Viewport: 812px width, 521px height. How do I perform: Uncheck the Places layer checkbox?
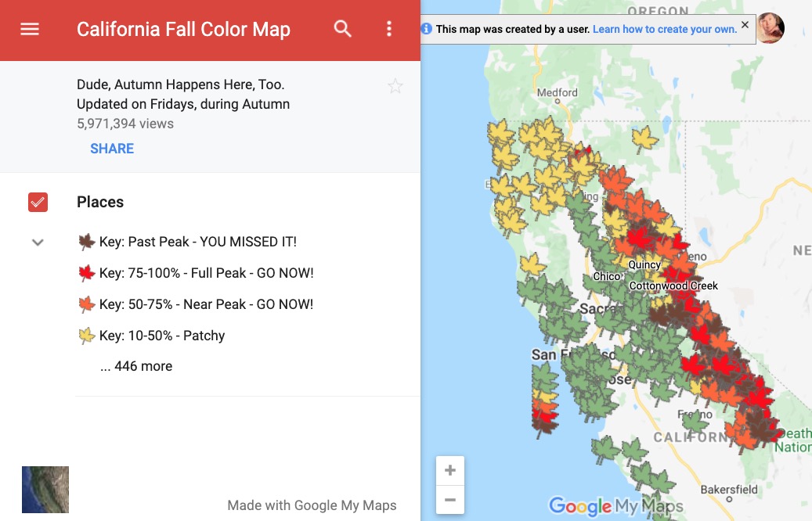click(x=38, y=202)
